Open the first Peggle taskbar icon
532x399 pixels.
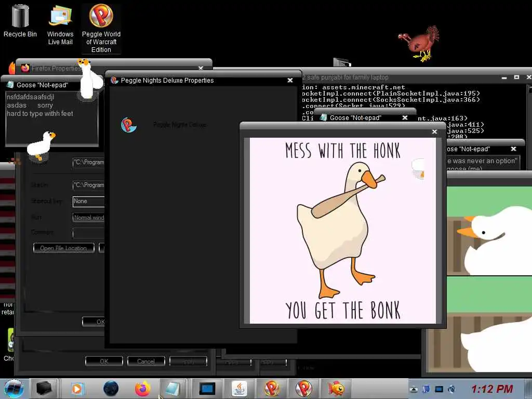(x=272, y=389)
